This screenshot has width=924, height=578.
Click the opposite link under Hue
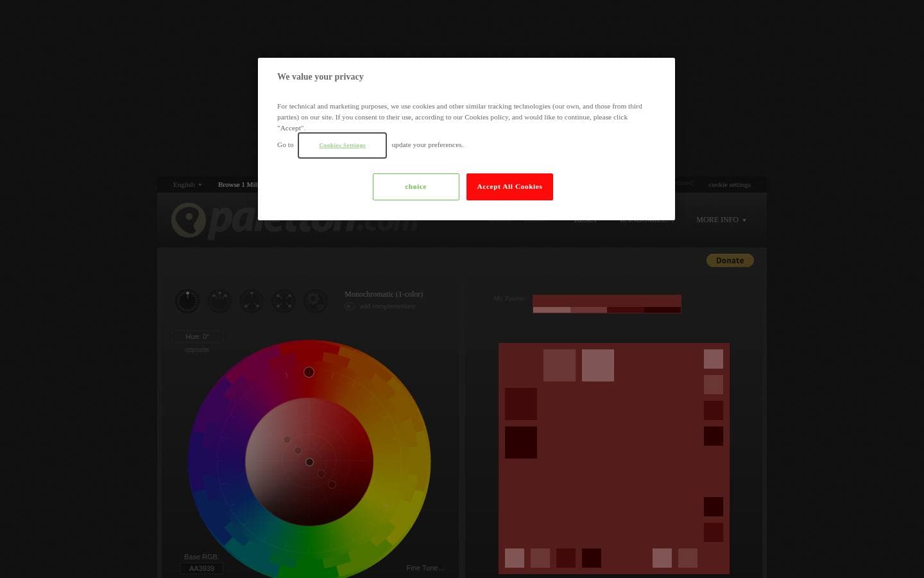(x=197, y=349)
